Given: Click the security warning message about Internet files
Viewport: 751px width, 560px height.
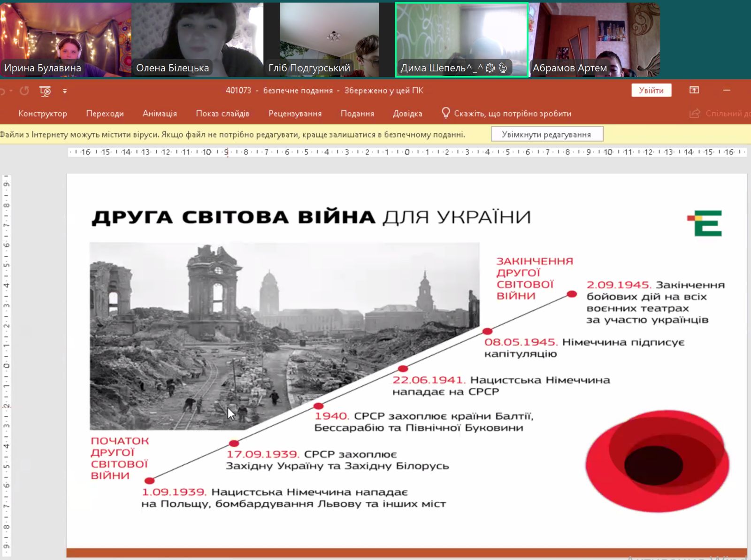Looking at the screenshot, I should 233,135.
